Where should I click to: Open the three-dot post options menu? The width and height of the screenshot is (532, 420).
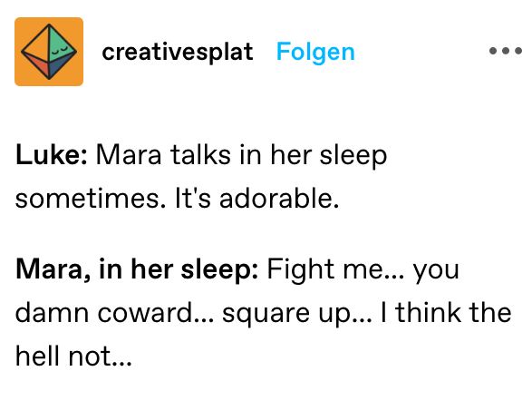pyautogui.click(x=506, y=51)
